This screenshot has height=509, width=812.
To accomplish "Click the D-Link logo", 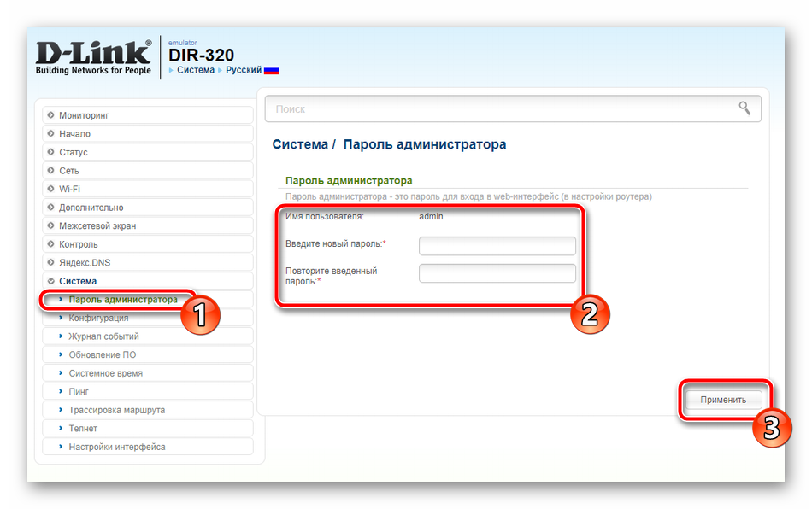I will pyautogui.click(x=93, y=57).
